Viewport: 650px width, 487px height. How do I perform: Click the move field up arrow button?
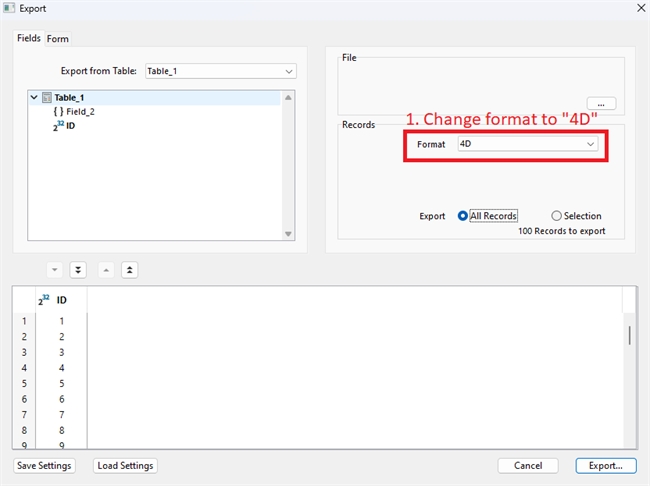pos(106,270)
